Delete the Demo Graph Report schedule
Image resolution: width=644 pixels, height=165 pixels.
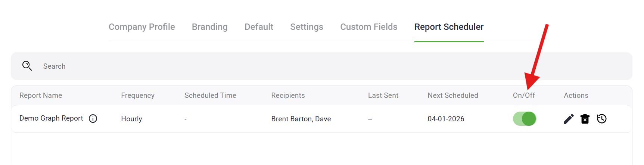click(x=585, y=119)
